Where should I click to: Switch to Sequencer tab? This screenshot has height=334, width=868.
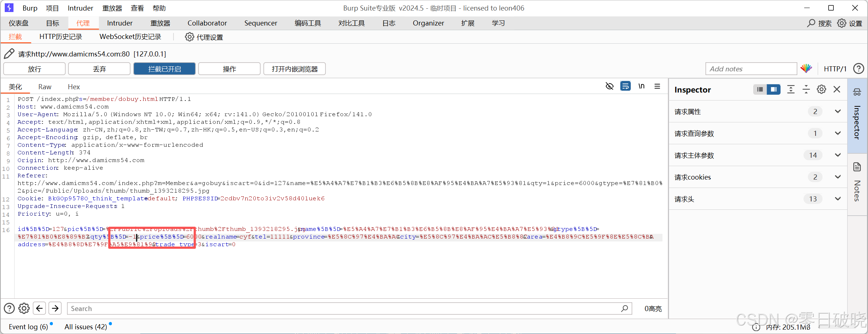[261, 23]
